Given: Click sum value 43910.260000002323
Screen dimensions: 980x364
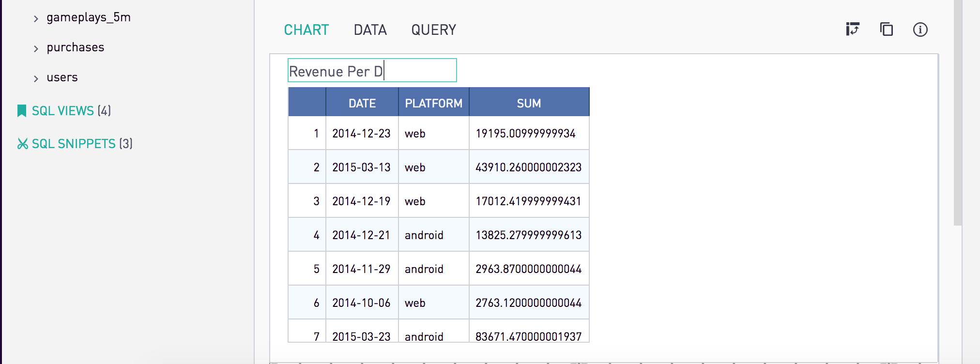Looking at the screenshot, I should 529,167.
